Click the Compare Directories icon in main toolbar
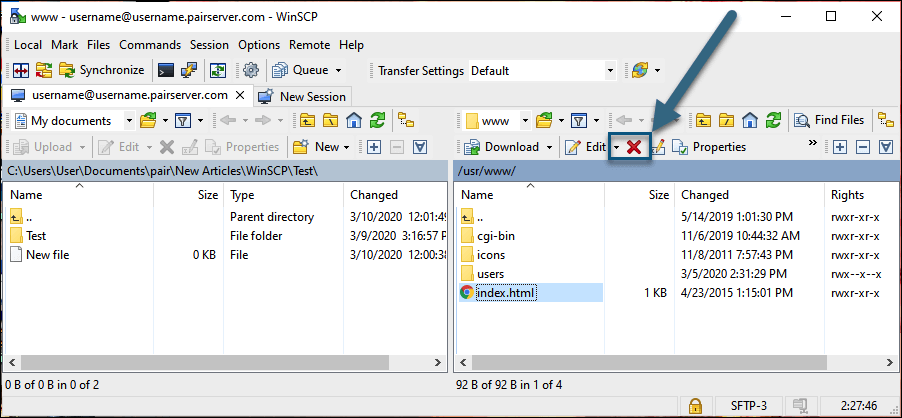This screenshot has width=902, height=418. click(21, 70)
